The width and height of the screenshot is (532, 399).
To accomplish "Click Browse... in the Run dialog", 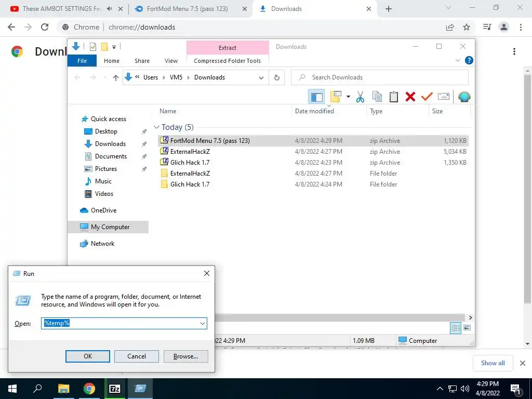I will point(185,356).
